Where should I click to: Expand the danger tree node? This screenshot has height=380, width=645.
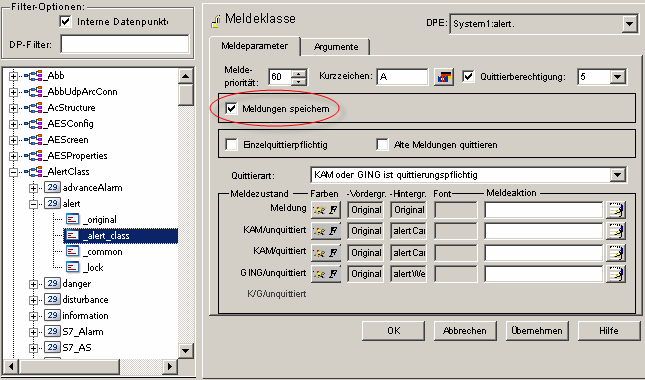point(33,284)
